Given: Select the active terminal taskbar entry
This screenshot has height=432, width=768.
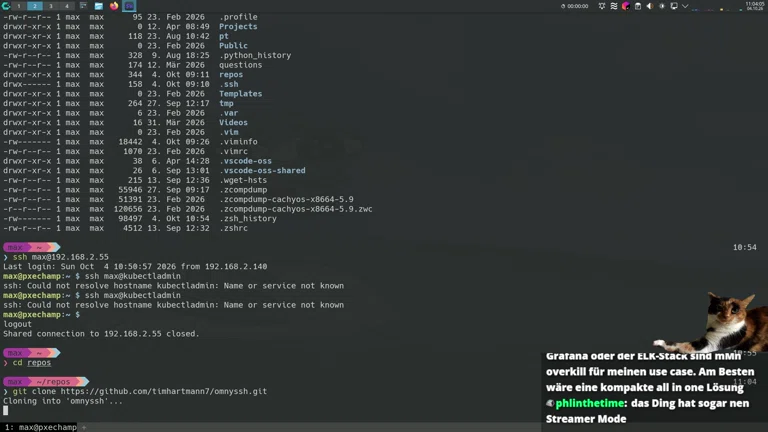Looking at the screenshot, I should 129,6.
